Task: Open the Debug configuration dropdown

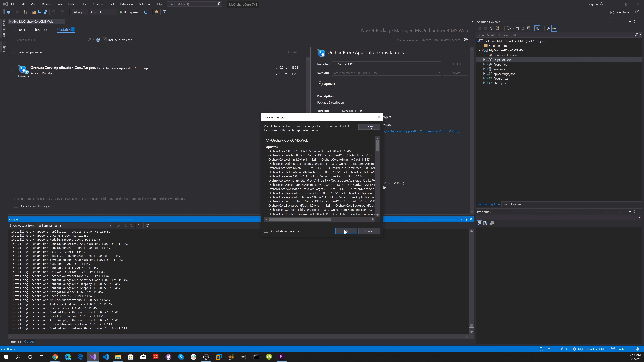Action: [x=79, y=12]
